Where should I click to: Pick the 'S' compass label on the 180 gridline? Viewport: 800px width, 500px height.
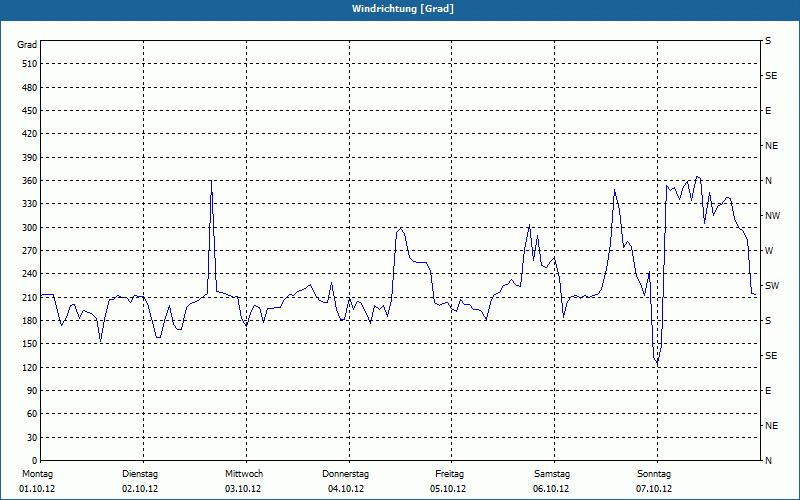768,321
